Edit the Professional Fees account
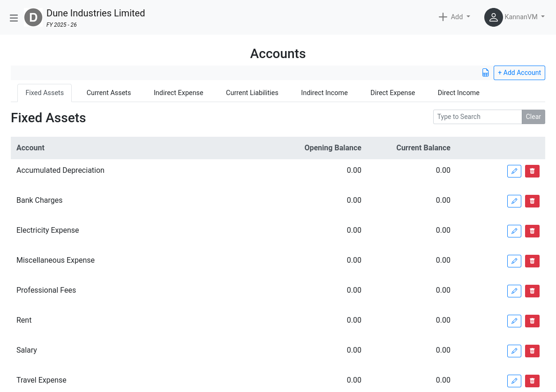Viewport: 556px width, 392px height. 514,291
